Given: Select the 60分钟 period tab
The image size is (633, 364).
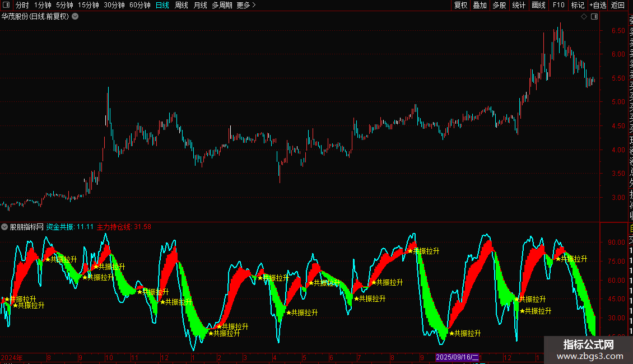Looking at the screenshot, I should tap(140, 5).
